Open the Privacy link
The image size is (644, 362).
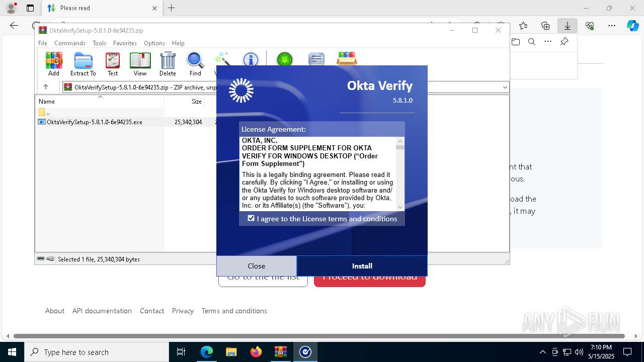click(x=183, y=311)
